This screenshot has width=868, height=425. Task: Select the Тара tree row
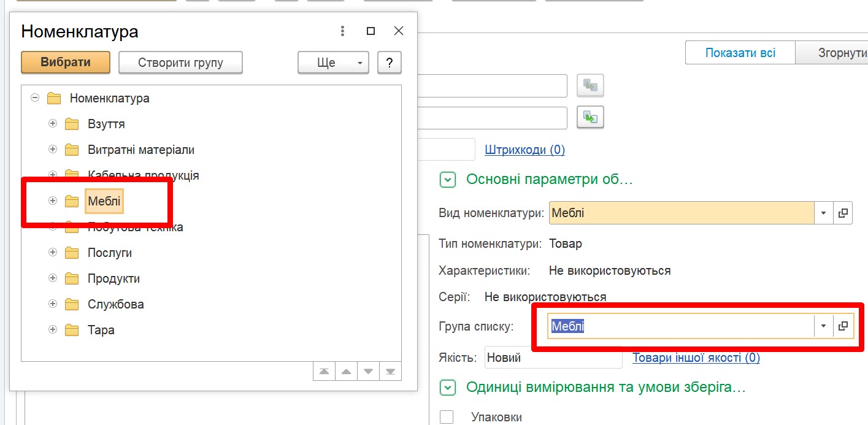pyautogui.click(x=211, y=330)
